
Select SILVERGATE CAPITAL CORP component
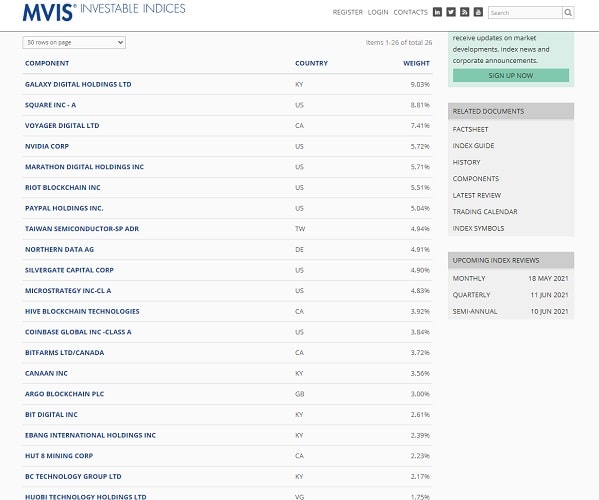coord(69,270)
